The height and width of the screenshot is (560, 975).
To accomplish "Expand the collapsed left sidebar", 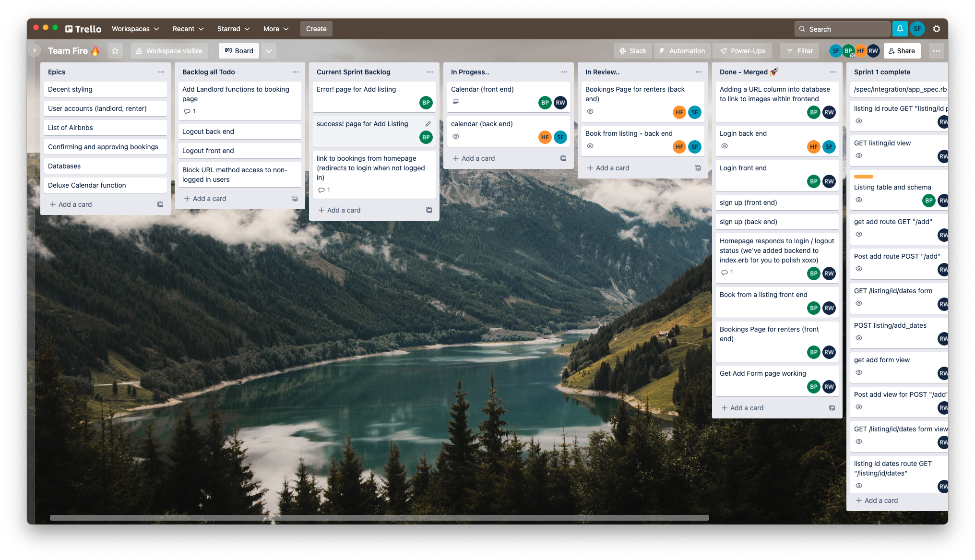I will (x=35, y=50).
